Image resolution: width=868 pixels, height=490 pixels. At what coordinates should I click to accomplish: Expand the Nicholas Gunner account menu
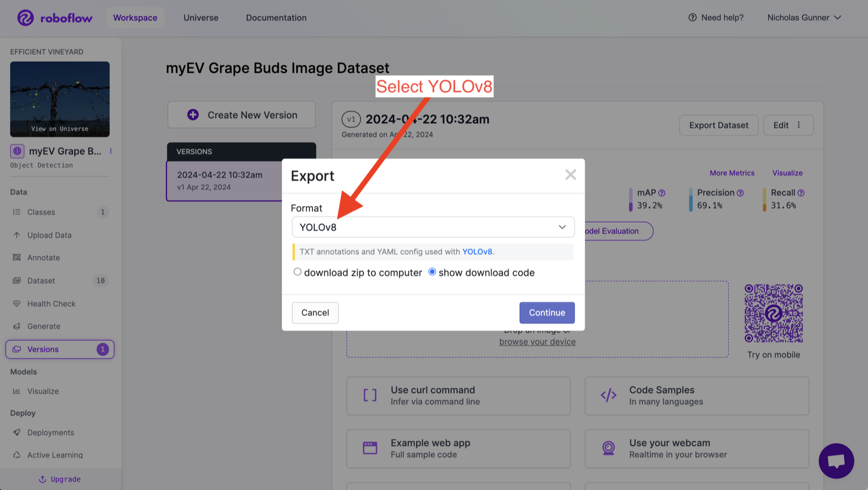coord(804,17)
